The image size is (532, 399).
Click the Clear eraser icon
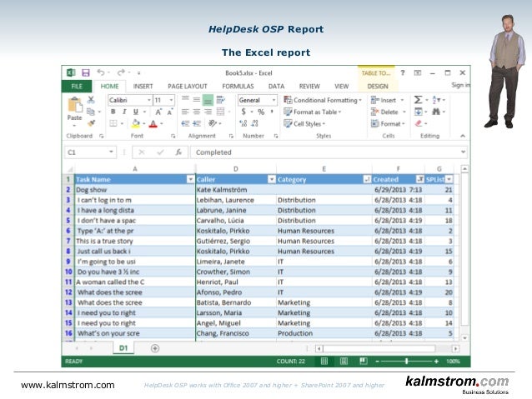(x=419, y=123)
